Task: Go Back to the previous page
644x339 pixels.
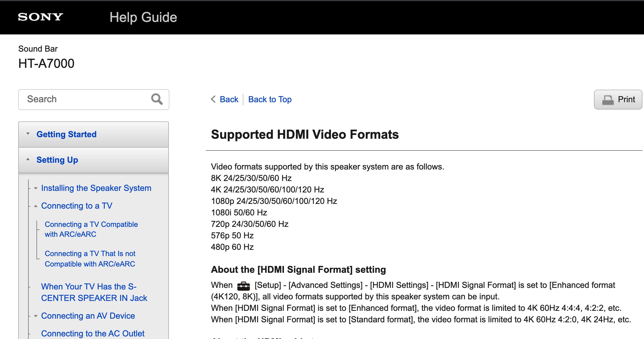Action: tap(229, 99)
